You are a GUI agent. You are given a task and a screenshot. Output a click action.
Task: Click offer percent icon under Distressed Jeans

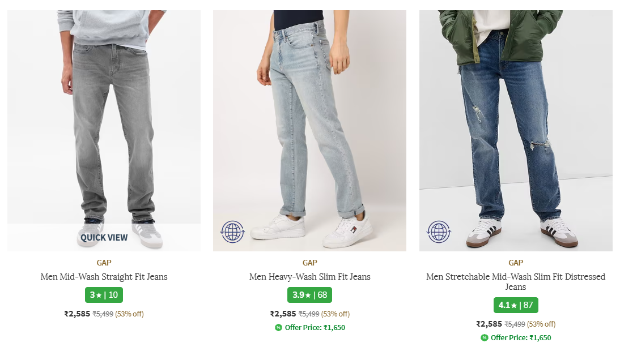coord(485,337)
